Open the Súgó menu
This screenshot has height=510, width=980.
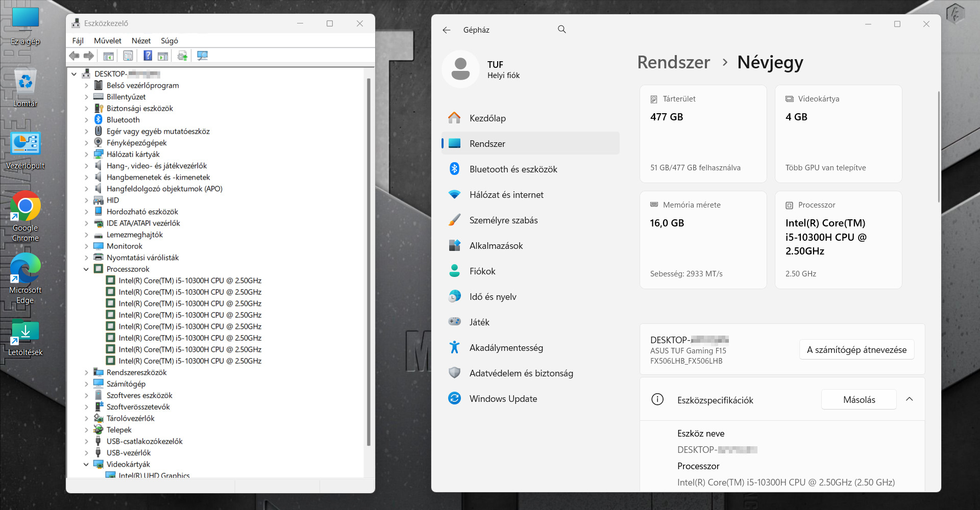pyautogui.click(x=169, y=41)
